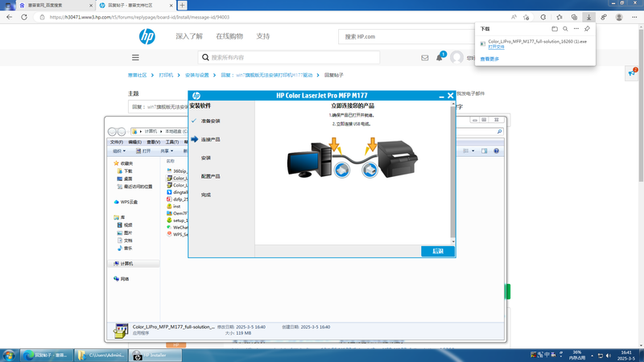Open the hamburger menu on the HP community page
The height and width of the screenshot is (362, 644).
coord(135,58)
